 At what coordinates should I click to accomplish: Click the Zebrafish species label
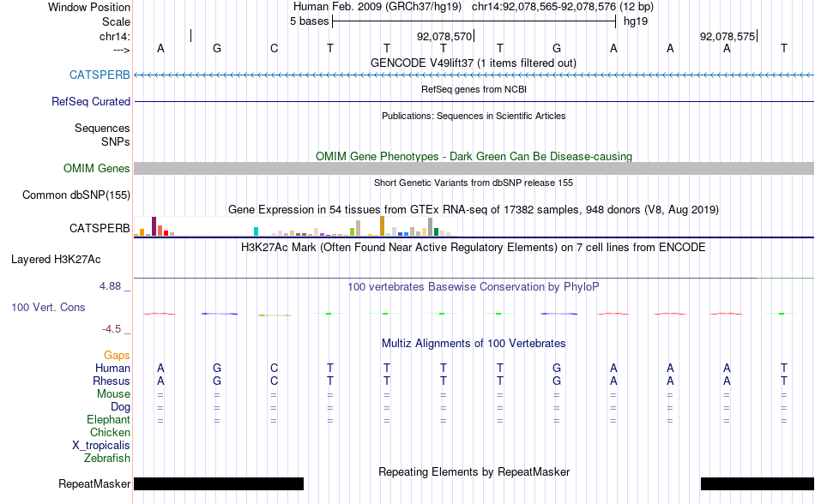click(107, 459)
